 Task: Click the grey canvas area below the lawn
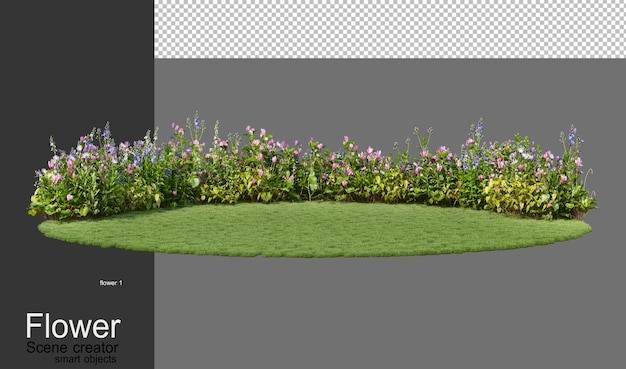[x=390, y=311]
